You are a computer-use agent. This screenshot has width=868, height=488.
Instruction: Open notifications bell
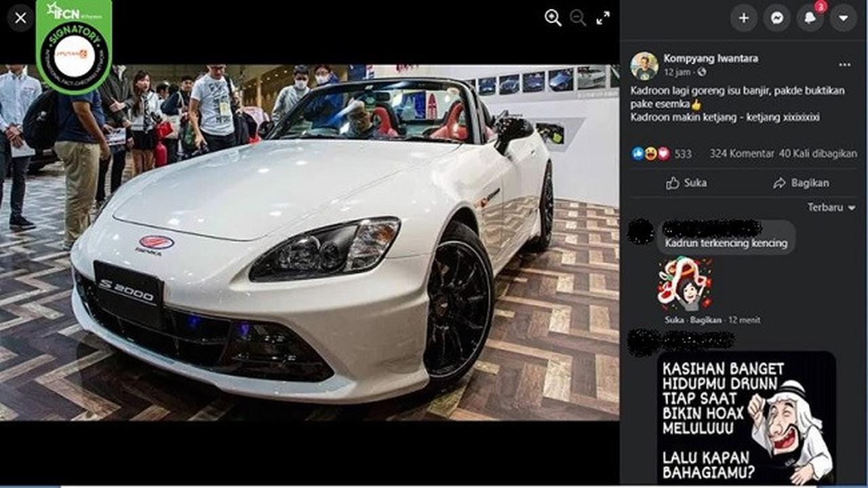click(x=810, y=18)
